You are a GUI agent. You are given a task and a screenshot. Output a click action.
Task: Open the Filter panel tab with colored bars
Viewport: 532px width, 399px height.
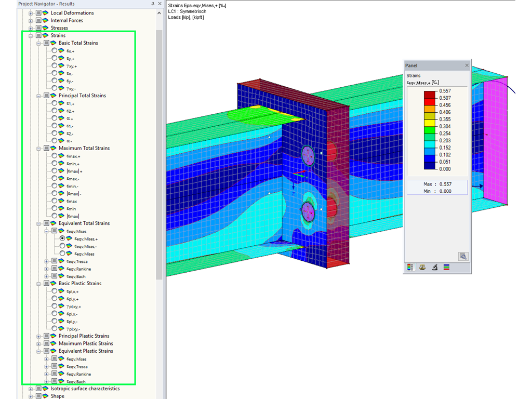[446, 267]
